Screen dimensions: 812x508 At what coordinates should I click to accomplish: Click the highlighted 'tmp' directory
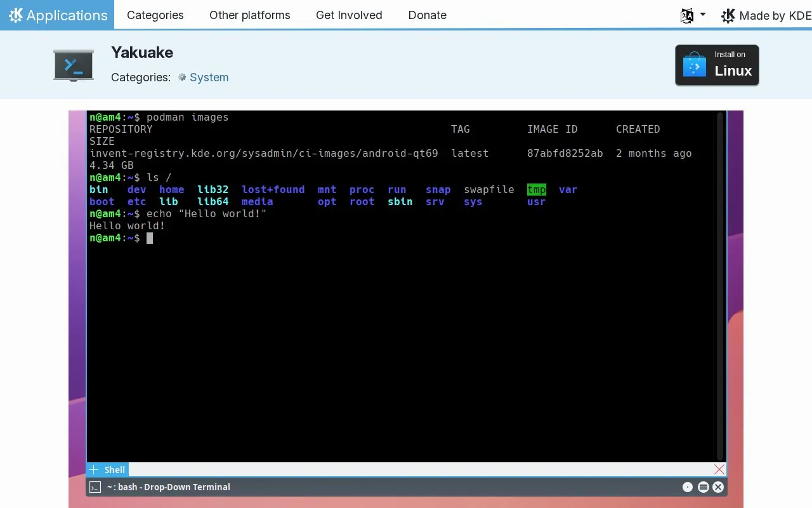(537, 190)
